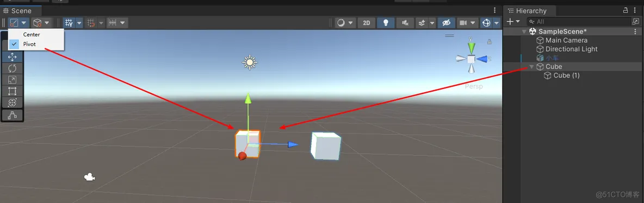This screenshot has width=644, height=203.
Task: Open the grid snapping dropdown arrow
Action: (x=101, y=23)
